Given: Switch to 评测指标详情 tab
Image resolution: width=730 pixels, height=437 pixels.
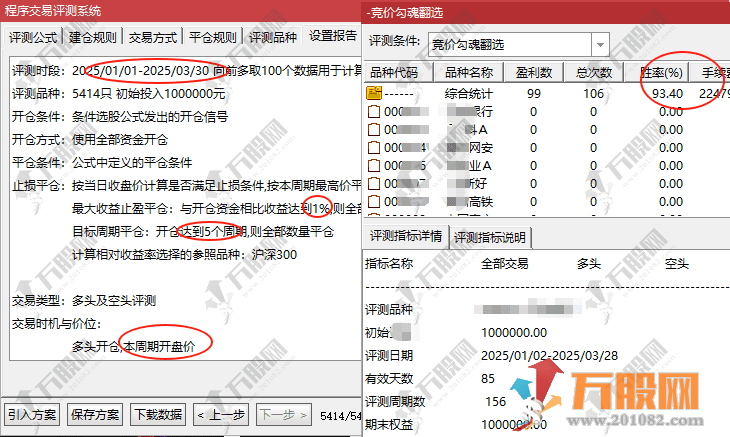Looking at the screenshot, I should click(x=406, y=236).
